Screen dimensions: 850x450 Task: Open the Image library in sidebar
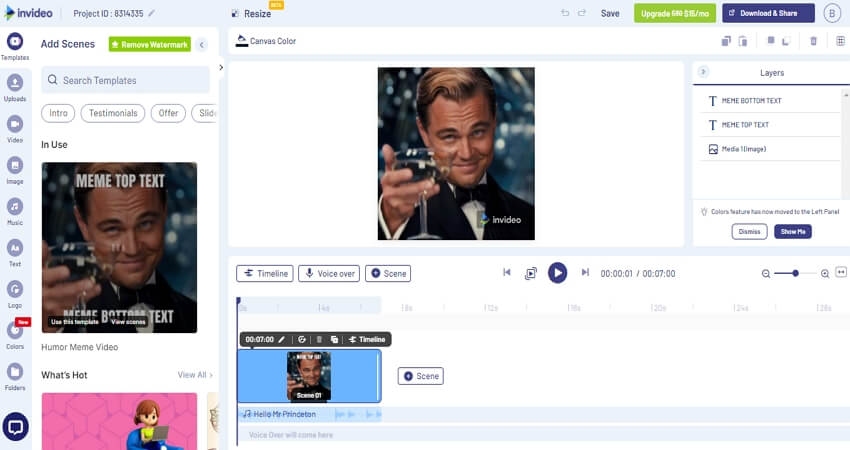point(15,170)
